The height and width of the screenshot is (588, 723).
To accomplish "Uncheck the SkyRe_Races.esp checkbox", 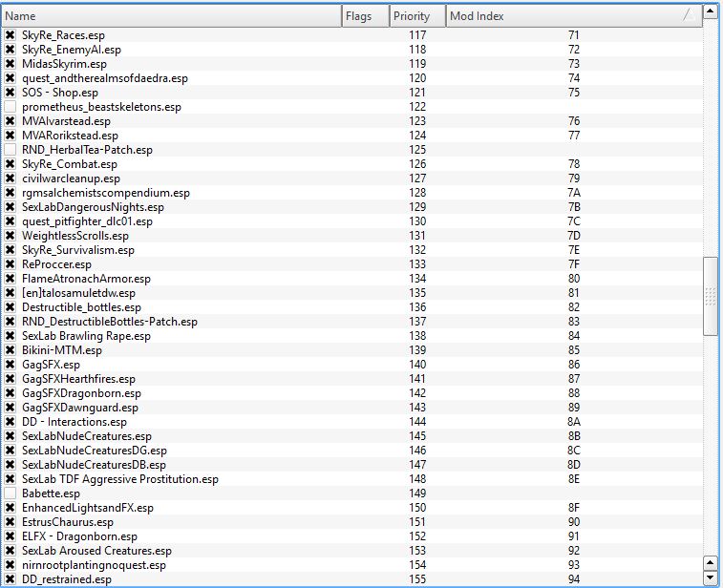I will tap(11, 35).
